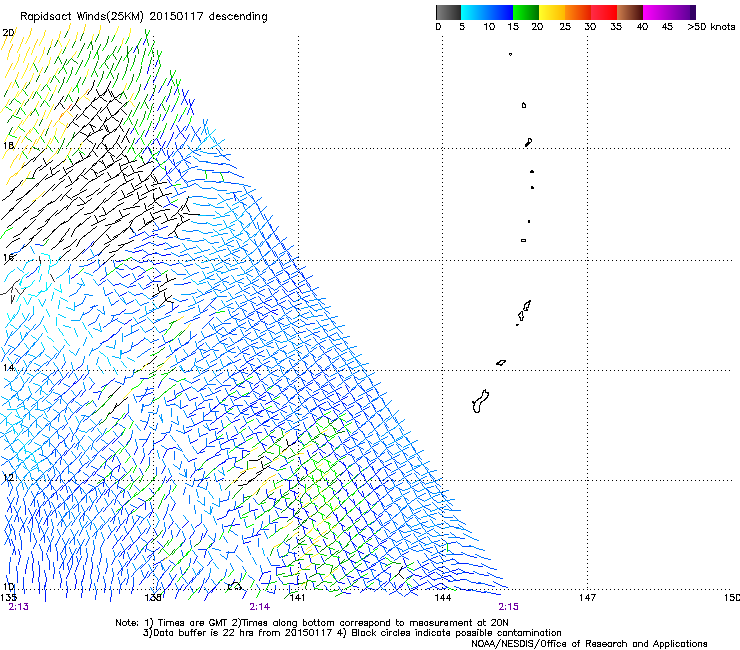The image size is (740, 650).
Task: Click the 'NOAA/NESDIS/Office of Research and Applications' credit
Action: point(589,644)
